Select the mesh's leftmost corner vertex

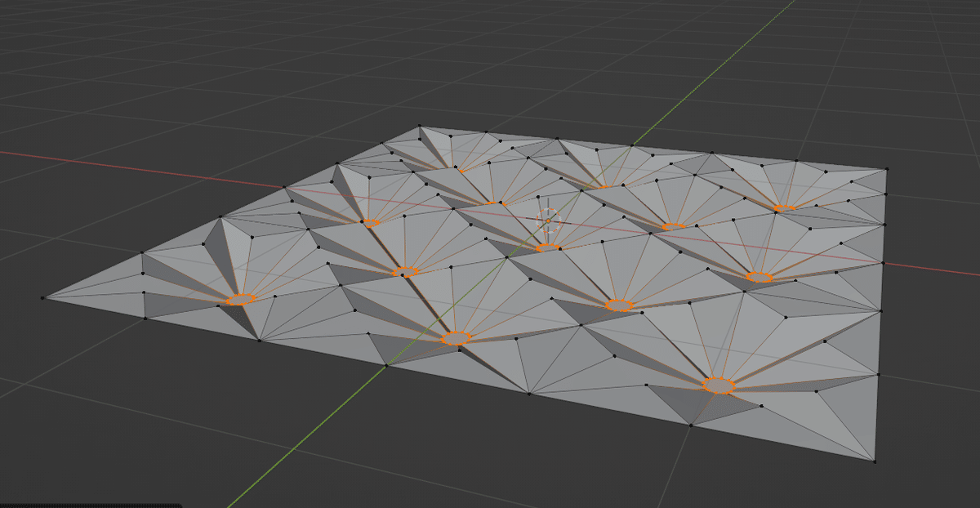click(42, 298)
